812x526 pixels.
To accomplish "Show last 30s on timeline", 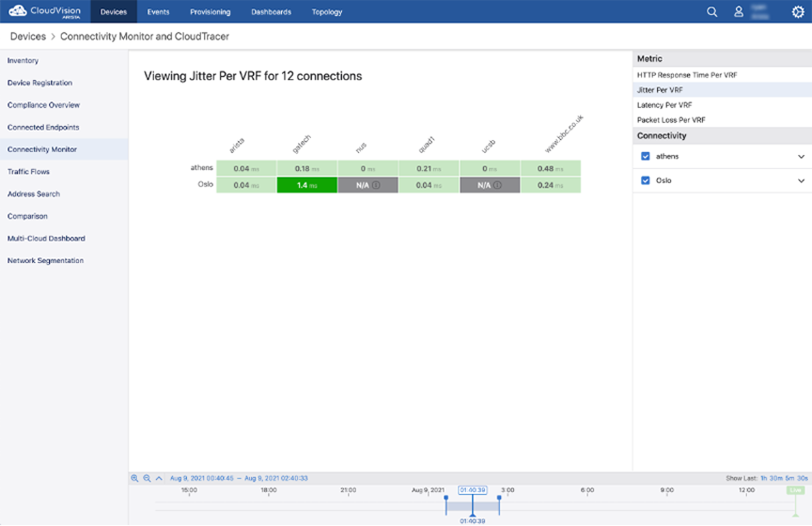I will click(x=803, y=478).
